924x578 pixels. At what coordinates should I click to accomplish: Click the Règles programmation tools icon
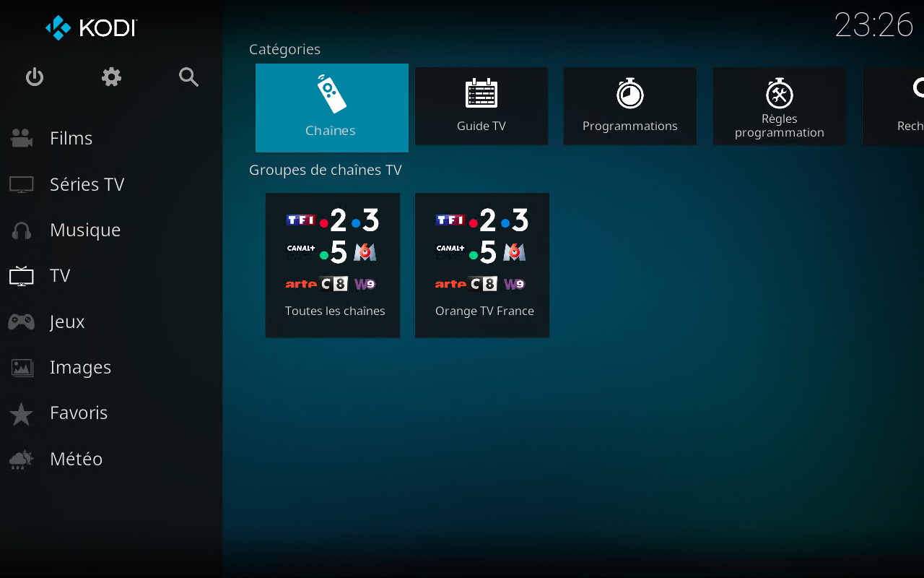click(780, 93)
